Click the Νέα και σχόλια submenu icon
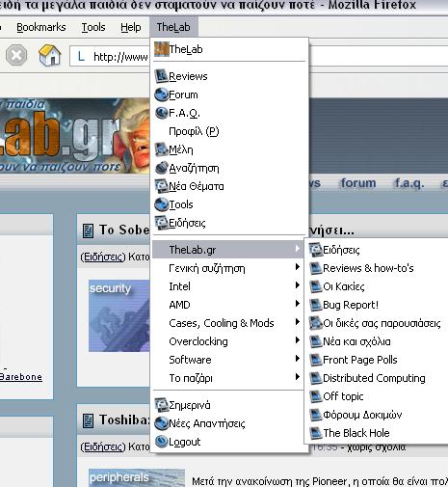Image resolution: width=448 pixels, height=487 pixels. point(316,341)
